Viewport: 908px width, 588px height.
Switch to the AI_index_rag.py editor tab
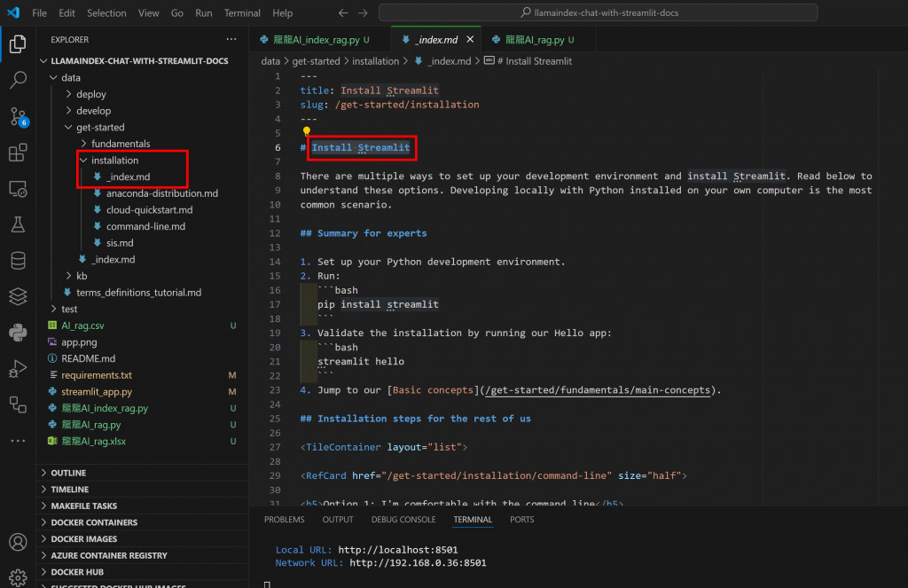pyautogui.click(x=315, y=39)
